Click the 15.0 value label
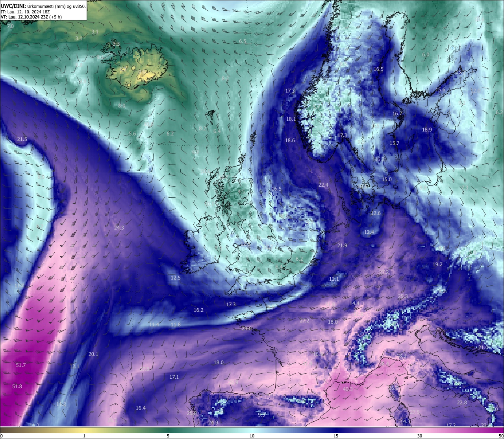The image size is (504, 439). (387, 180)
